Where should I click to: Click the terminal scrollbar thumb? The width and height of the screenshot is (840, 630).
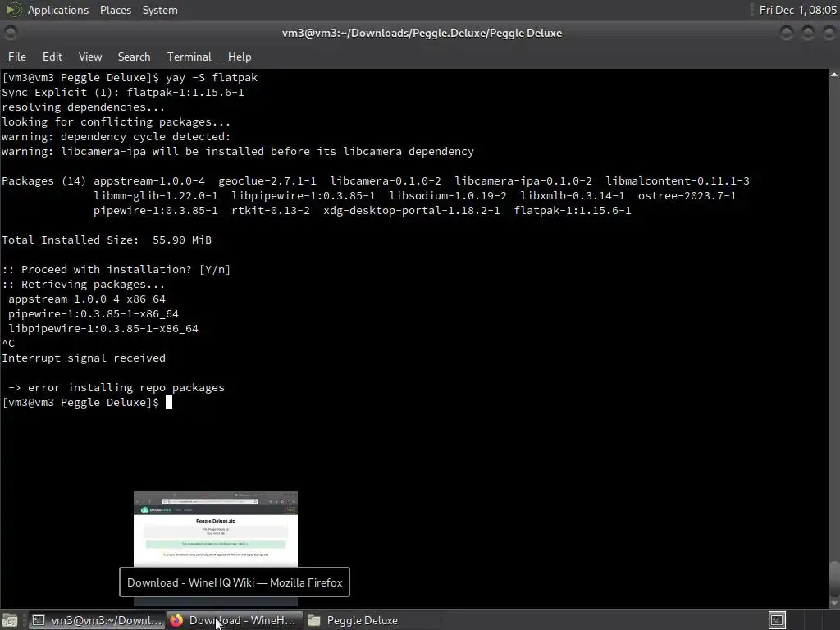click(834, 578)
